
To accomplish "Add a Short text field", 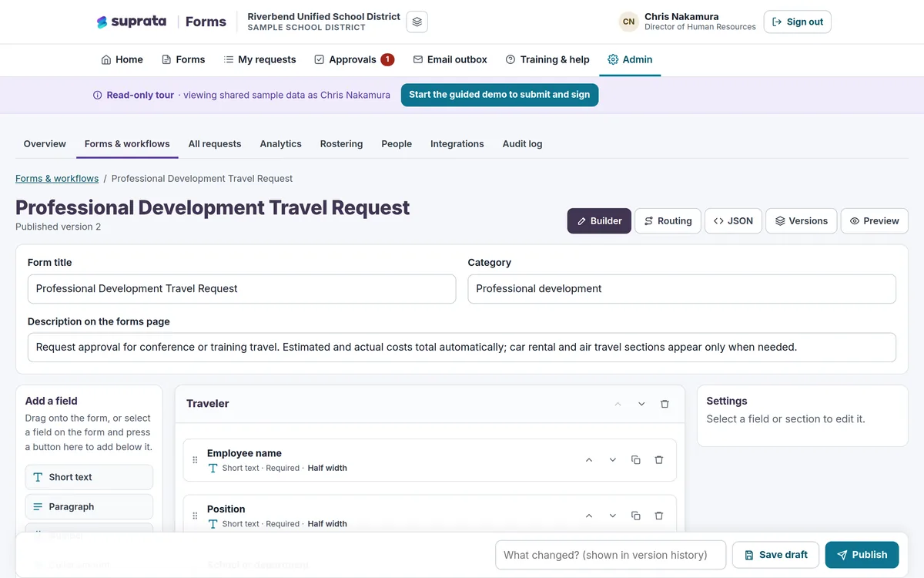I will [89, 477].
